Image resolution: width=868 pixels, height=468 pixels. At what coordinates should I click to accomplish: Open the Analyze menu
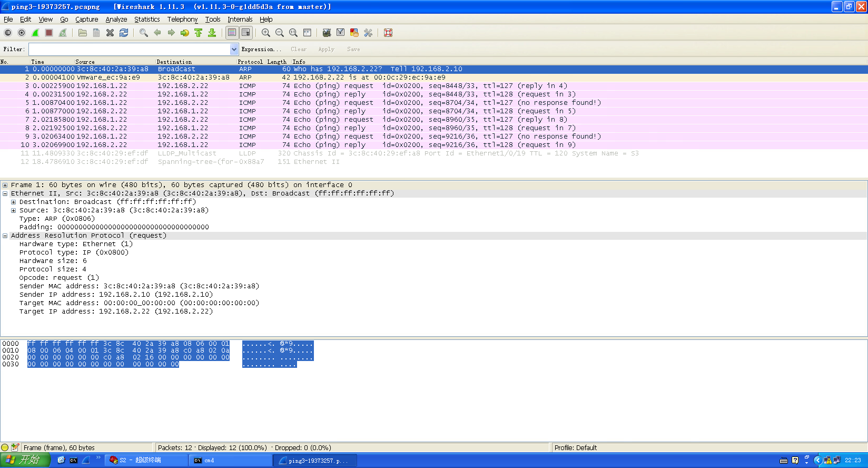(116, 19)
